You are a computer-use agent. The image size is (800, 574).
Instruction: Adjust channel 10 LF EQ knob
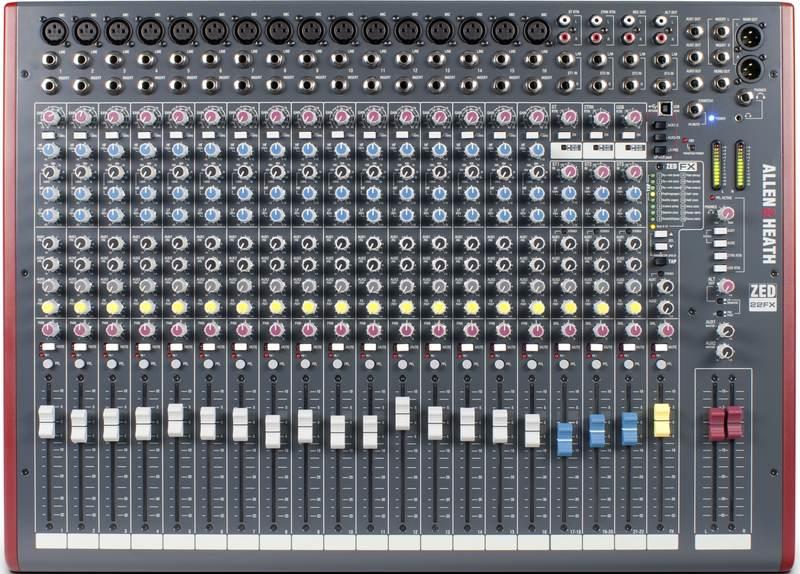point(341,215)
